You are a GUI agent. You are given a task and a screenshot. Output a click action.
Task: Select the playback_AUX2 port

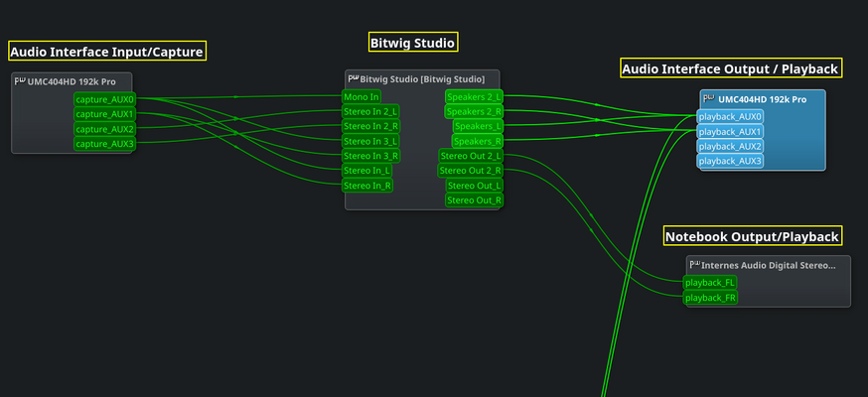(730, 147)
